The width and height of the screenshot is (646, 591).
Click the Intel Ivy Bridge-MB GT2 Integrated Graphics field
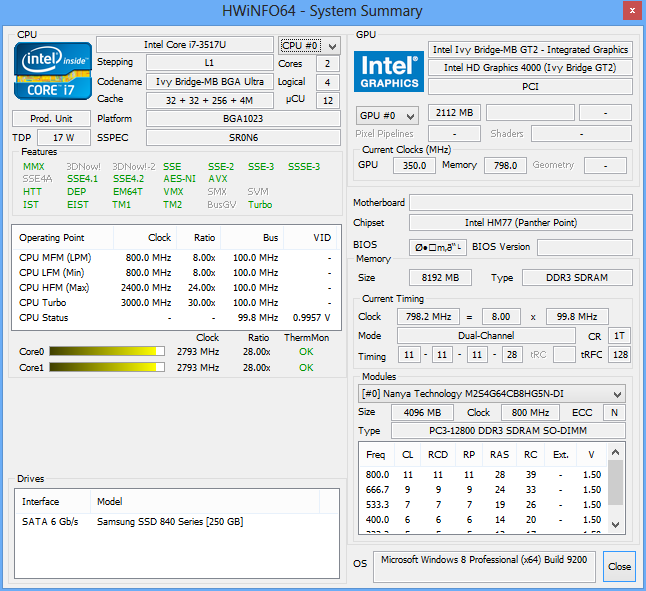click(530, 49)
